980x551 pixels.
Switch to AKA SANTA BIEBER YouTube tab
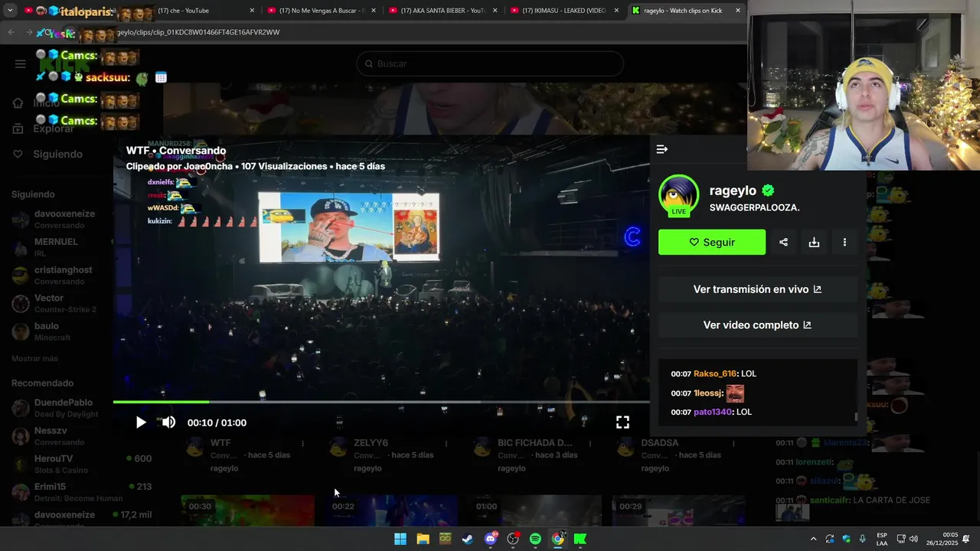[x=443, y=11]
